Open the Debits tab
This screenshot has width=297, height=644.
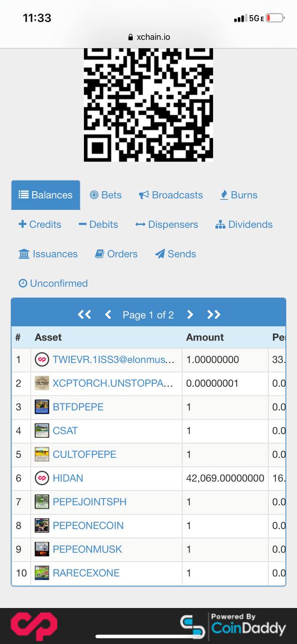click(x=98, y=224)
